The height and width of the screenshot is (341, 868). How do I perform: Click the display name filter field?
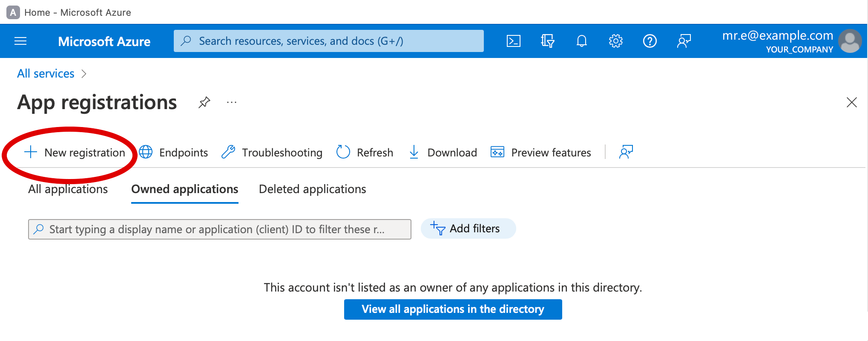[220, 229]
